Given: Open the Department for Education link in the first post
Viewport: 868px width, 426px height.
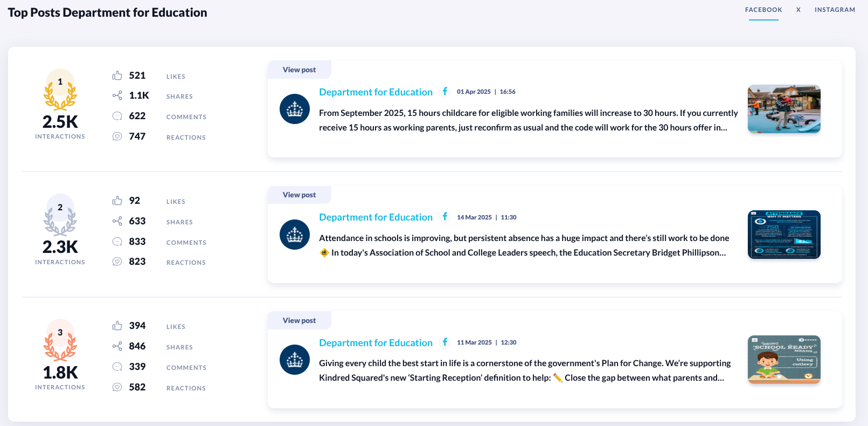Looking at the screenshot, I should 376,92.
